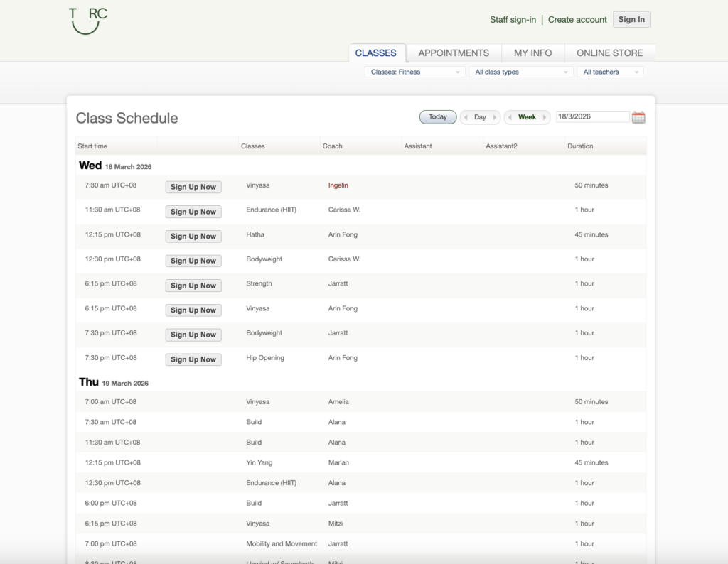
Task: Open the Online Store tab
Action: point(609,53)
